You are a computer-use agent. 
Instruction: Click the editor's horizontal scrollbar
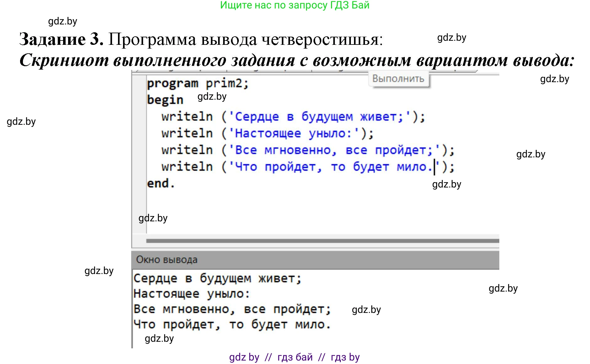pos(322,241)
